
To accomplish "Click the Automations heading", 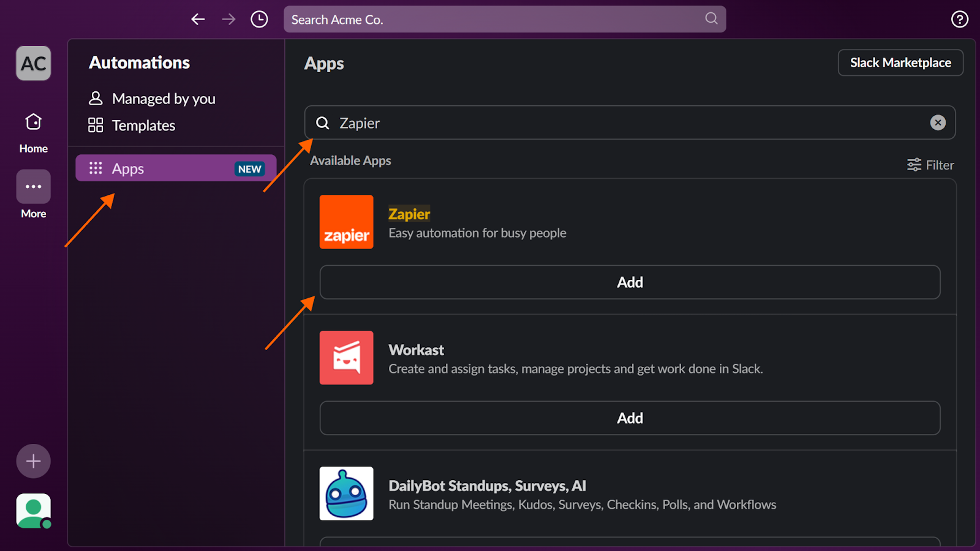I will (140, 62).
